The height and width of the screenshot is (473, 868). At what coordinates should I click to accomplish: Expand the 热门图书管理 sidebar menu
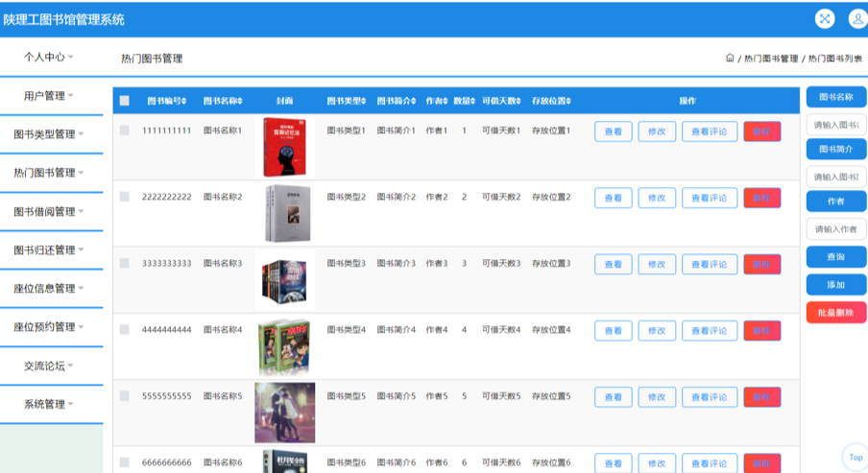tap(49, 173)
